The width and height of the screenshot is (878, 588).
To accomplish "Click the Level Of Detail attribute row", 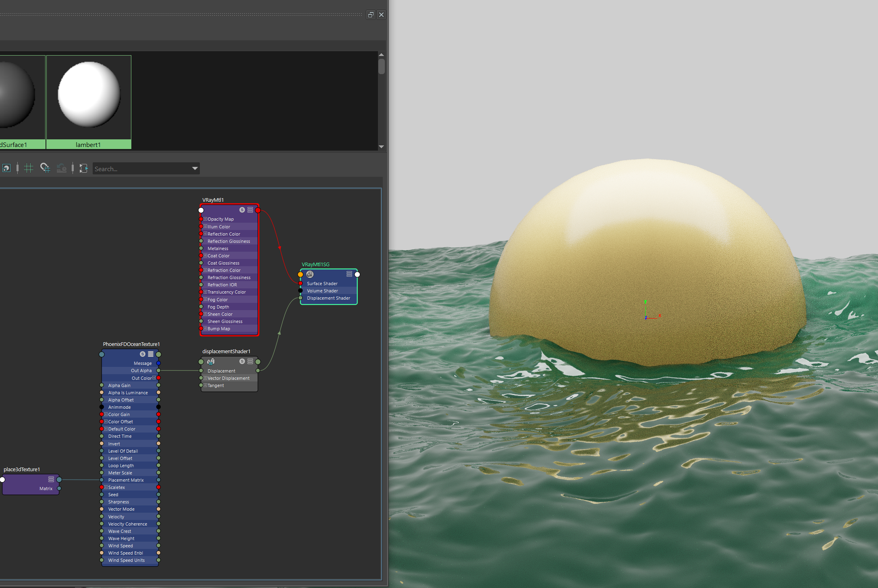I will 130,451.
